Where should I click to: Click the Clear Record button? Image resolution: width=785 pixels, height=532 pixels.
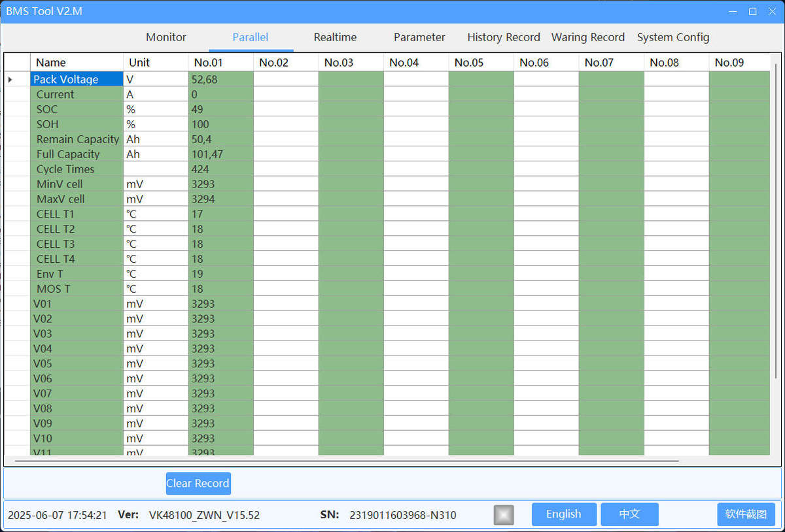(198, 483)
